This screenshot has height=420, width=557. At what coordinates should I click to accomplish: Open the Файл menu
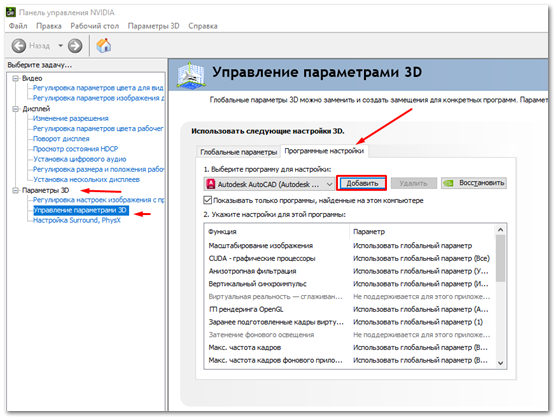point(18,26)
